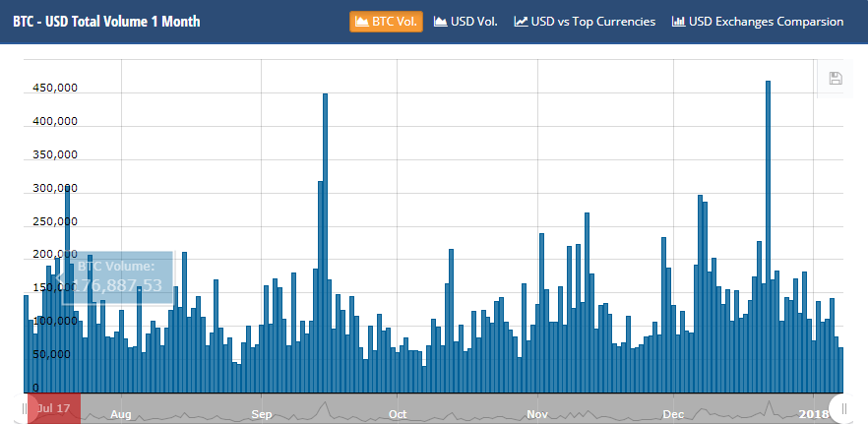Click the left handle of the range slider
868x424 pixels.
point(24,408)
